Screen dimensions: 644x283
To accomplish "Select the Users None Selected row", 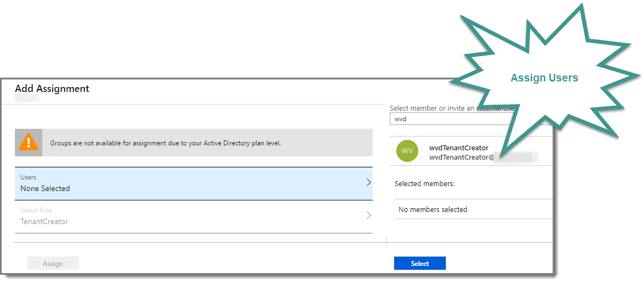I will [x=193, y=183].
